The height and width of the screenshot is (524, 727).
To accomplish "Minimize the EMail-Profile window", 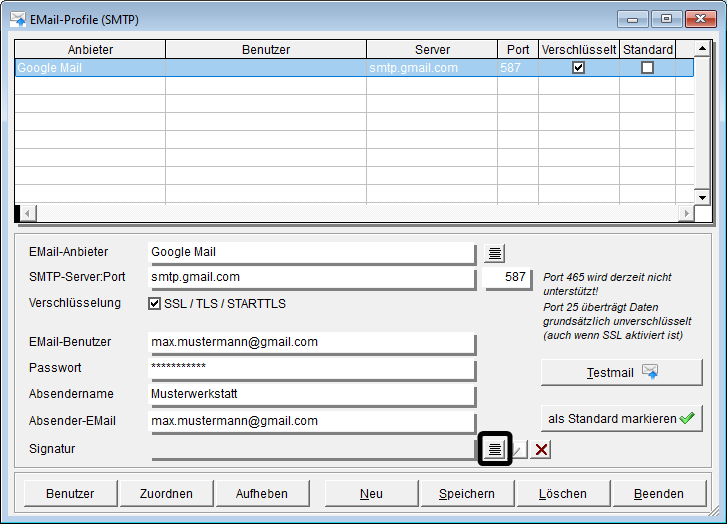I will [x=632, y=19].
